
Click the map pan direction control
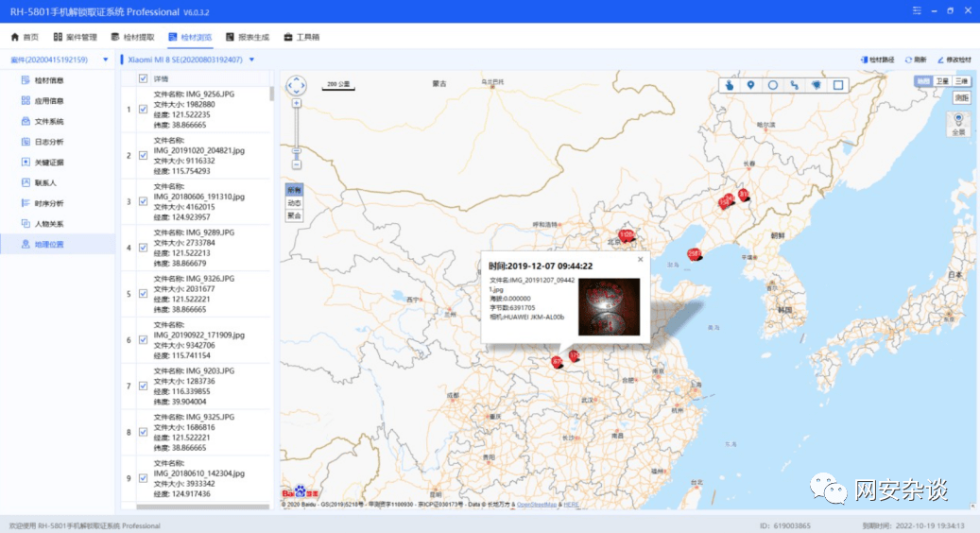[296, 85]
